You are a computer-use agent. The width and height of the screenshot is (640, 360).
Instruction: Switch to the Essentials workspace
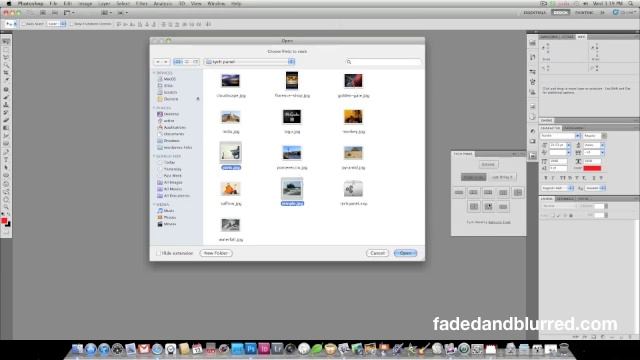point(534,13)
